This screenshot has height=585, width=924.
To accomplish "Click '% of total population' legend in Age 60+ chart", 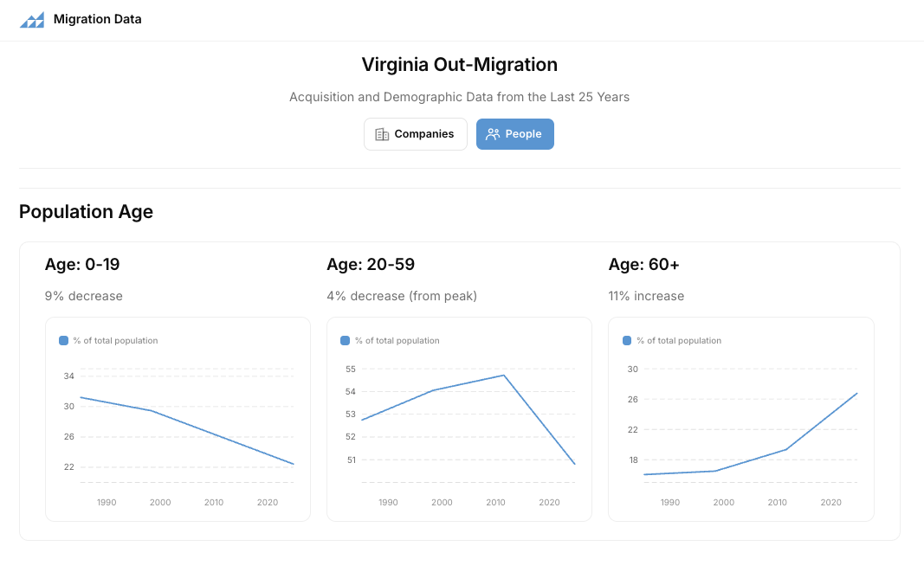I will pos(679,340).
